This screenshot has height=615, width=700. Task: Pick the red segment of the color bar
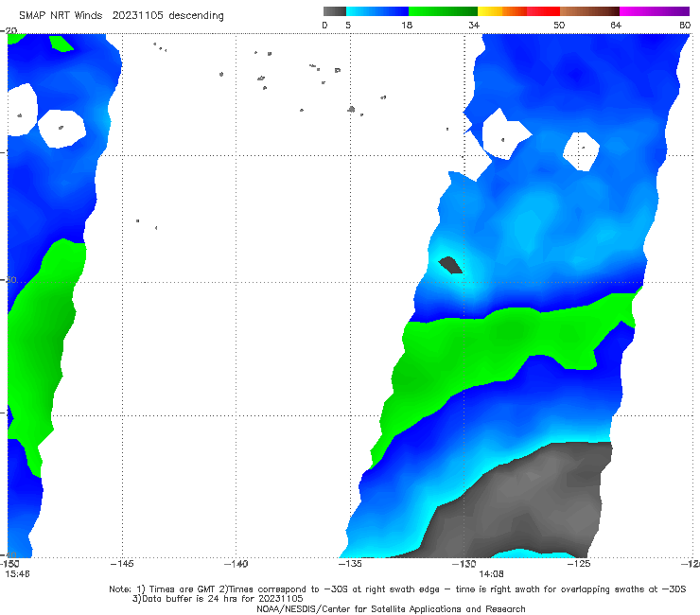(543, 11)
